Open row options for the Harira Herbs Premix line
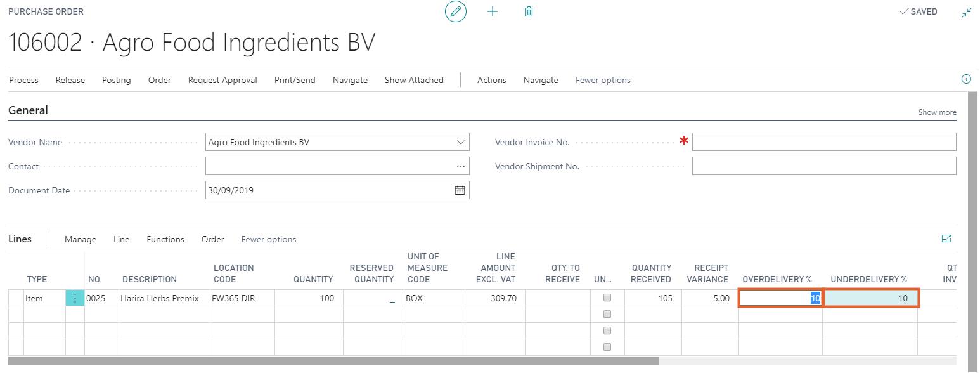 click(x=75, y=298)
